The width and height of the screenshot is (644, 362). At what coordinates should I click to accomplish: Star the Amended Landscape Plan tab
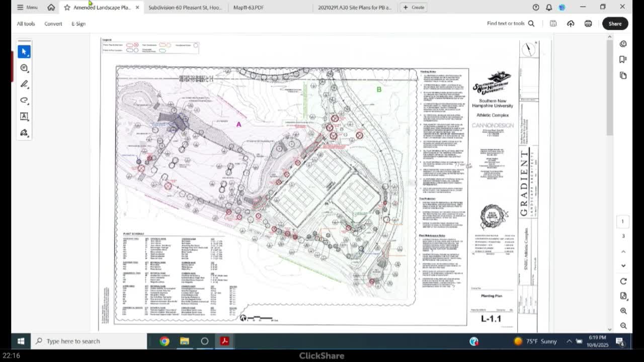coord(67,8)
